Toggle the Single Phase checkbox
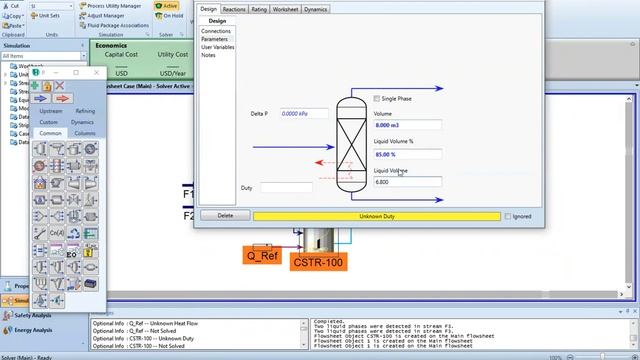This screenshot has width=640, height=360. [377, 98]
